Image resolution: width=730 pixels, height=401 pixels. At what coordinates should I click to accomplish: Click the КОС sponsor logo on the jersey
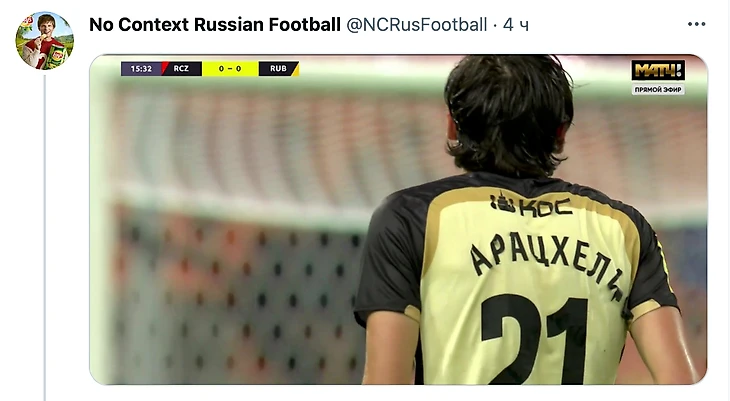pyautogui.click(x=531, y=205)
